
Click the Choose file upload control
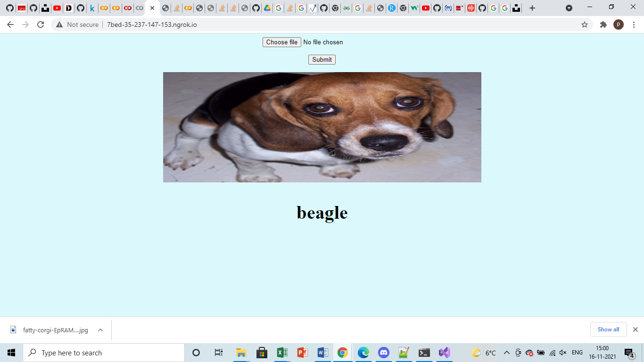pos(281,42)
